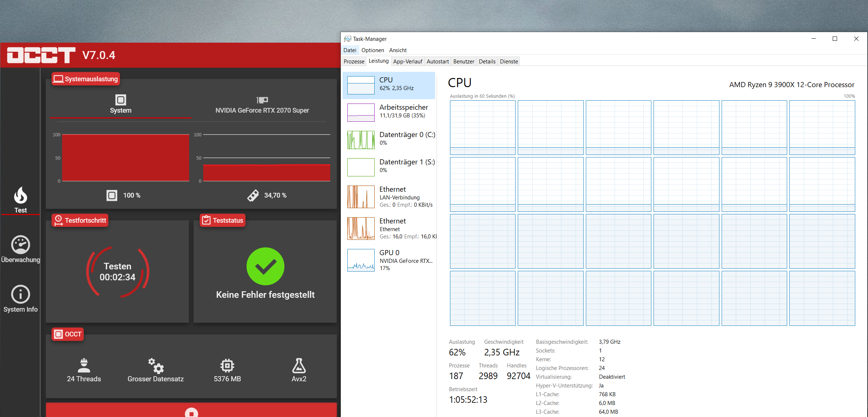Select the System tab in OCCT
Viewport: 868px width, 417px height.
click(x=121, y=105)
